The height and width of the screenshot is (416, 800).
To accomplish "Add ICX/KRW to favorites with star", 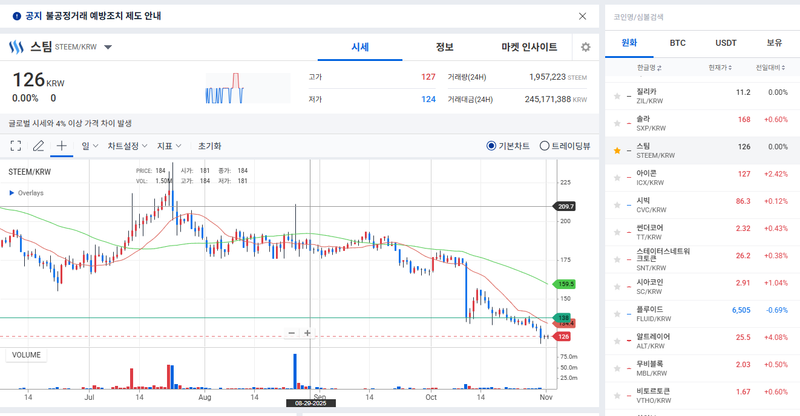I will (617, 176).
